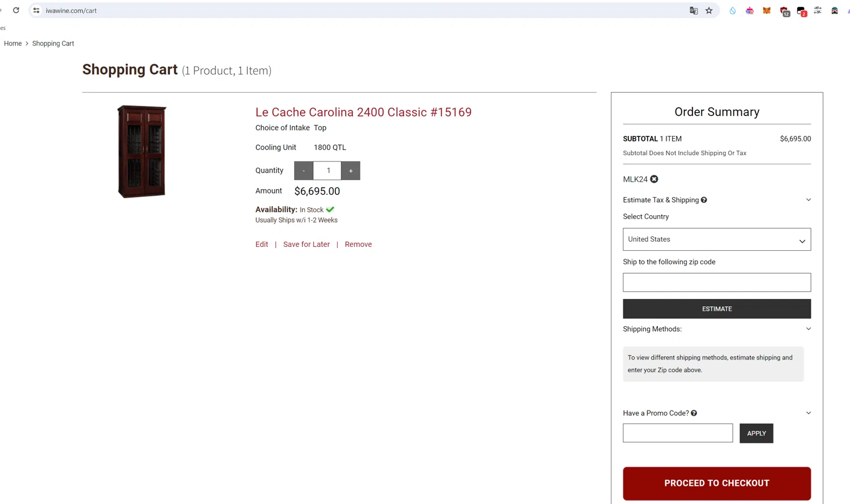Click the zip code input field
Viewport: 850px width, 504px height.
(717, 283)
